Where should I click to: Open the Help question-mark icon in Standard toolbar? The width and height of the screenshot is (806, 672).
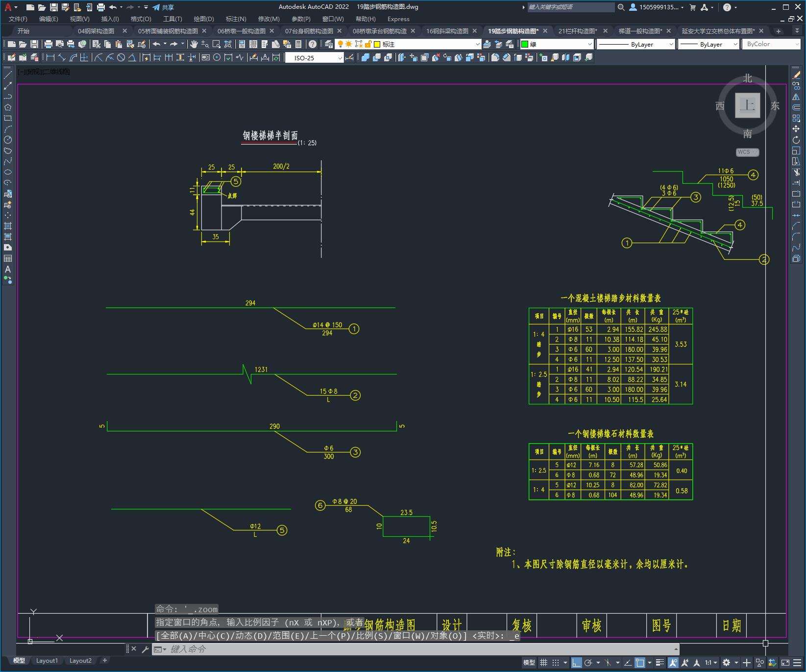[312, 44]
